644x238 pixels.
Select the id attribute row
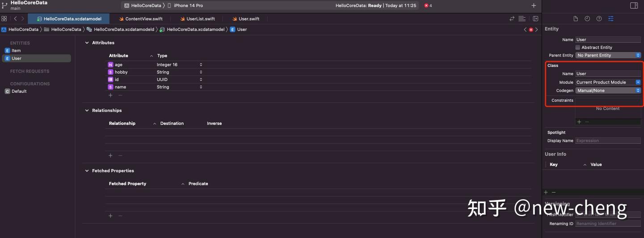318,80
